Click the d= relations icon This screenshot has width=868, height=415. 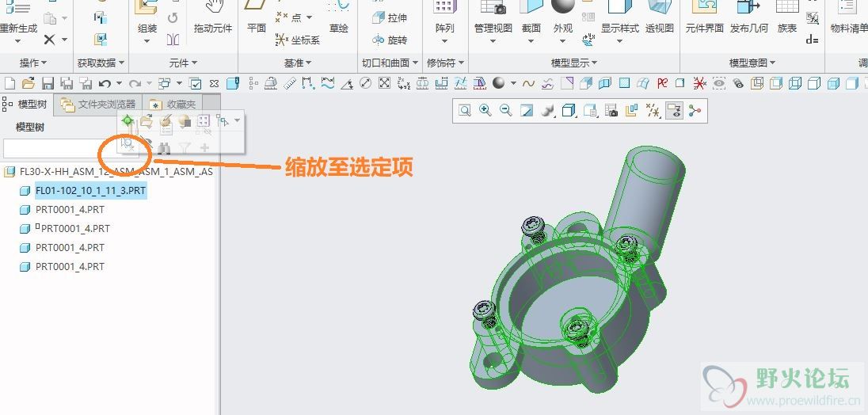tap(812, 40)
